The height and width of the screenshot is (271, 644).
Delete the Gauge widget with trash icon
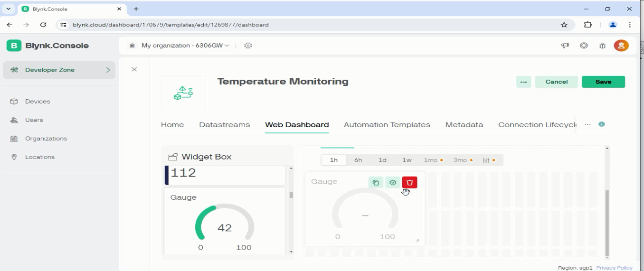click(x=409, y=182)
